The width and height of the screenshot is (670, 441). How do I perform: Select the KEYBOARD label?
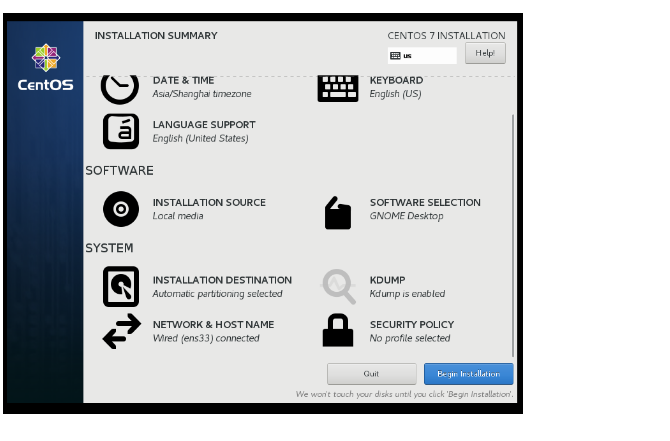pyautogui.click(x=397, y=80)
